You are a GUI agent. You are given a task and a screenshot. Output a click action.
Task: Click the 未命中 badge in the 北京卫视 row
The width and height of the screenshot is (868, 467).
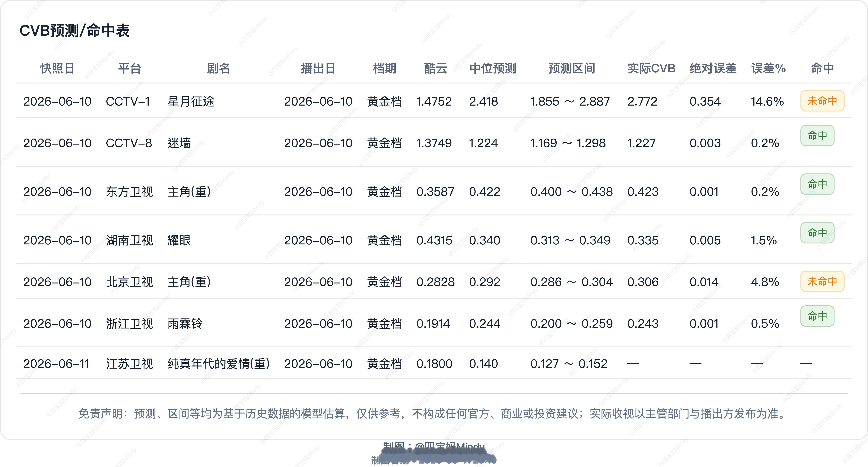(x=822, y=281)
